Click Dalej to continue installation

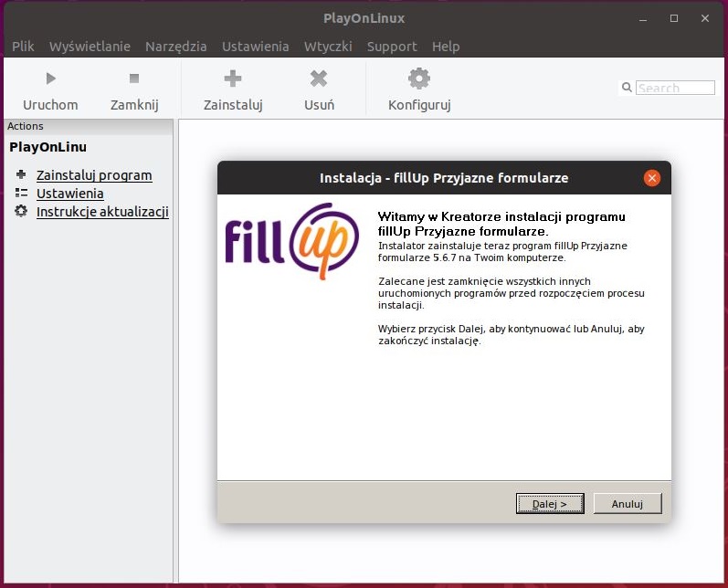pos(550,503)
